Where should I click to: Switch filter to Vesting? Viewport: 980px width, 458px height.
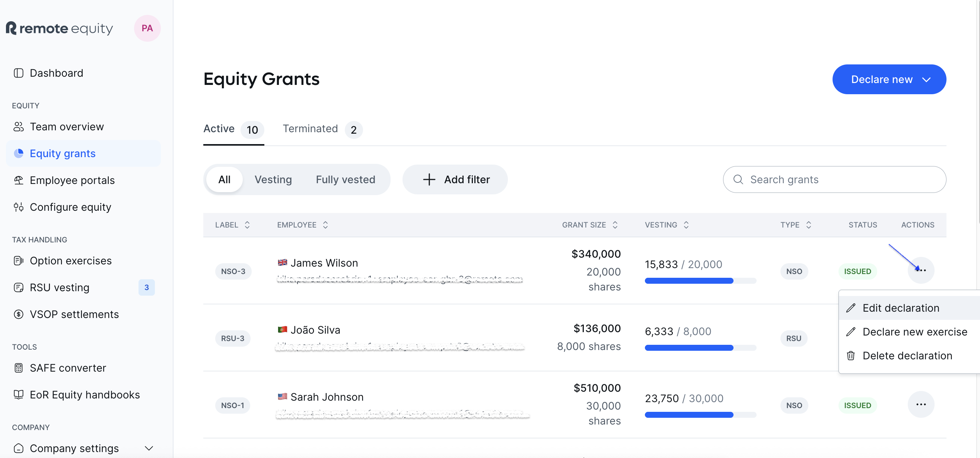[x=273, y=179]
